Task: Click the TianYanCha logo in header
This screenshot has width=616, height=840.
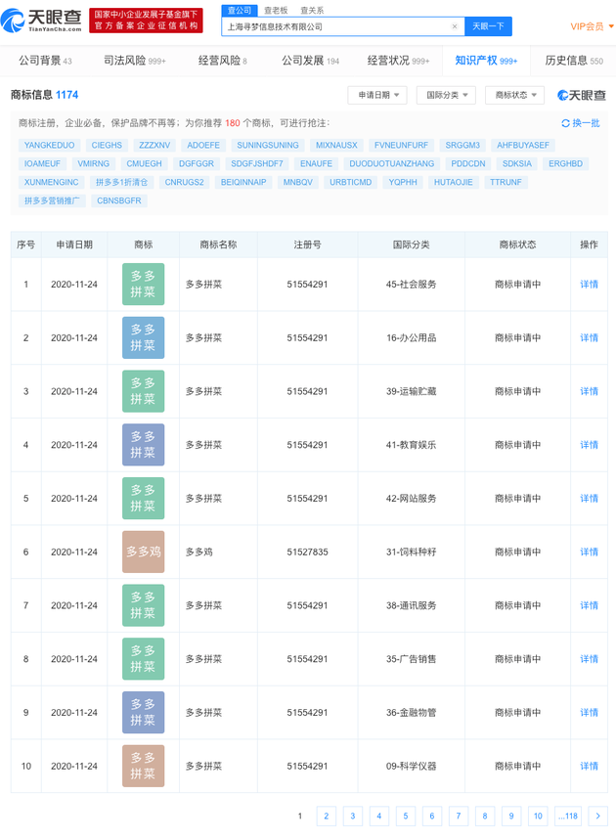Action: 41,21
